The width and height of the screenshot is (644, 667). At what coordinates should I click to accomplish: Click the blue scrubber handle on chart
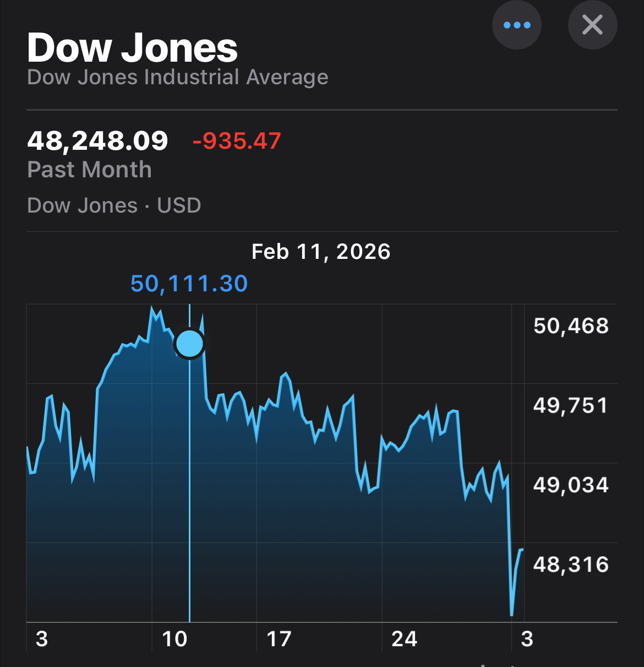point(189,344)
